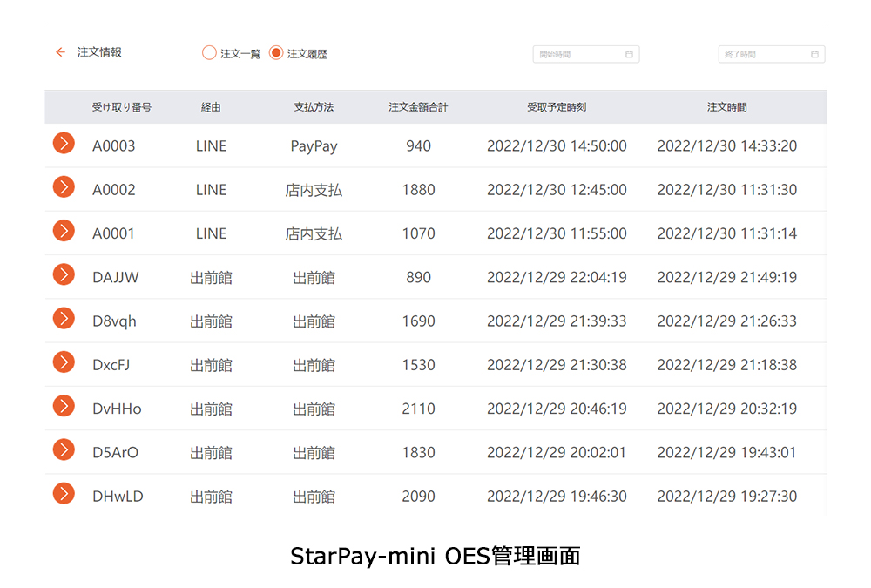Select receipt number A0002
Screen dimensions: 871x588
click(x=114, y=190)
